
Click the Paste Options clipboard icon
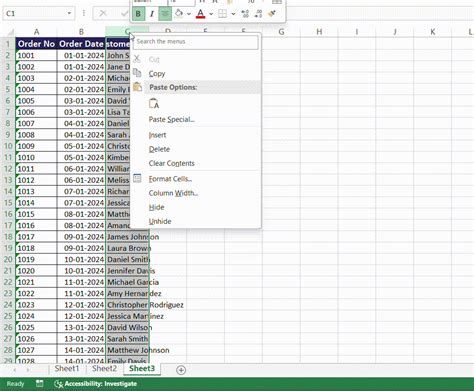tap(137, 87)
